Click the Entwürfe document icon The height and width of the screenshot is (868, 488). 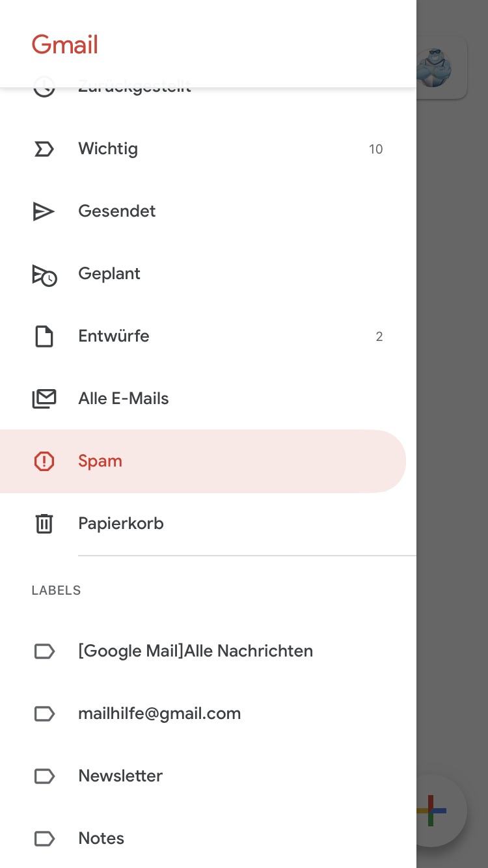tap(44, 336)
